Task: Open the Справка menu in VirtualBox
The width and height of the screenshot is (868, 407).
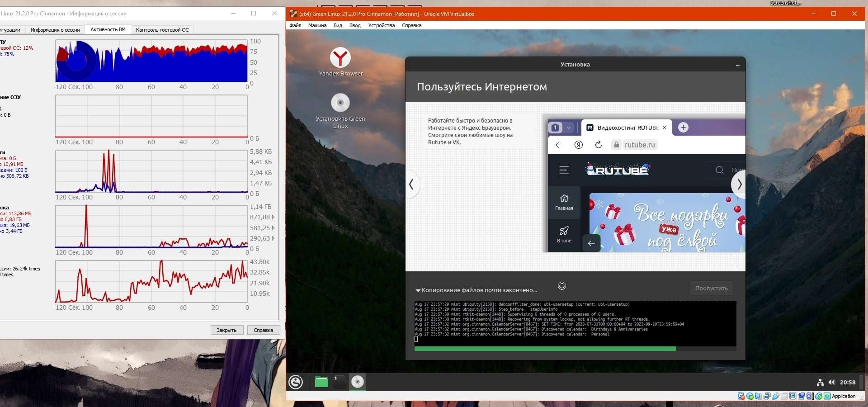Action: point(412,25)
